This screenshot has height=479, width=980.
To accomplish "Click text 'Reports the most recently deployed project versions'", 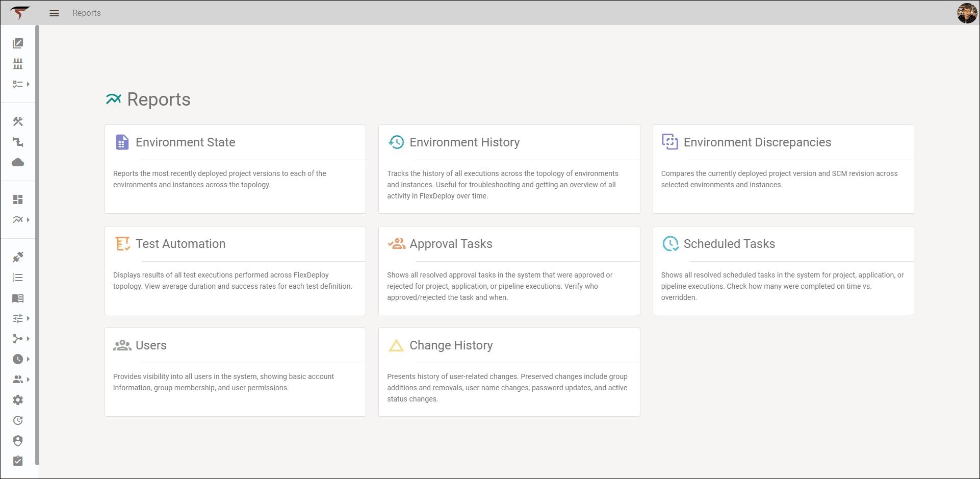I will click(x=196, y=173).
